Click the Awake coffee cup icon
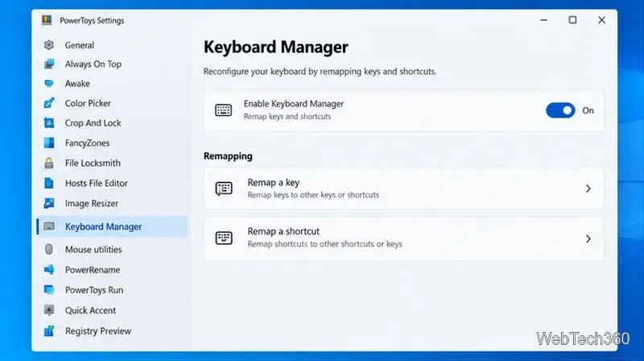Image resolution: width=644 pixels, height=361 pixels. click(49, 84)
